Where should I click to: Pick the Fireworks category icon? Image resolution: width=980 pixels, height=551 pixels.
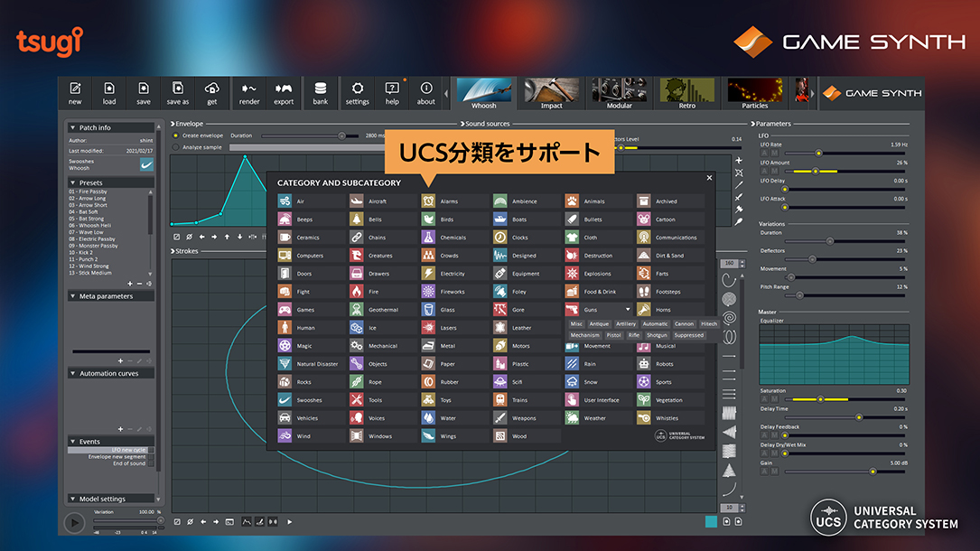tap(428, 292)
